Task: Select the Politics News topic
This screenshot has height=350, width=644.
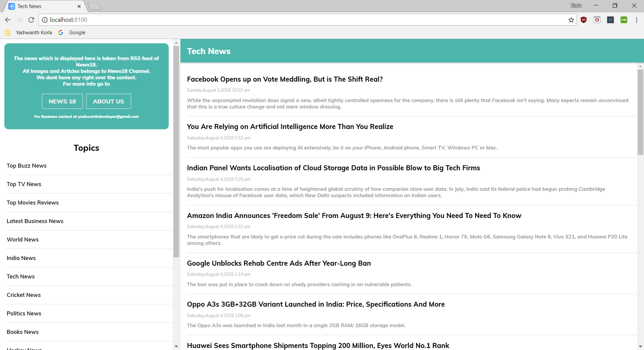Action: pos(90,314)
